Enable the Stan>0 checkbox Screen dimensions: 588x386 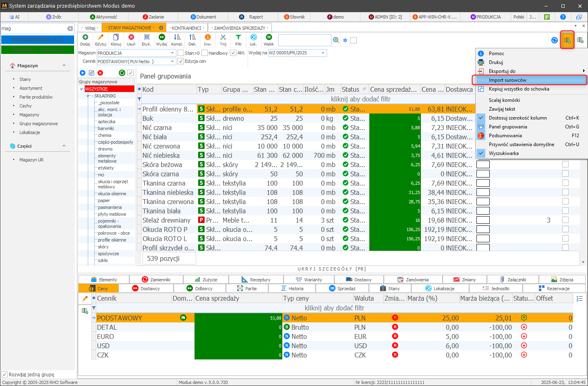point(181,53)
